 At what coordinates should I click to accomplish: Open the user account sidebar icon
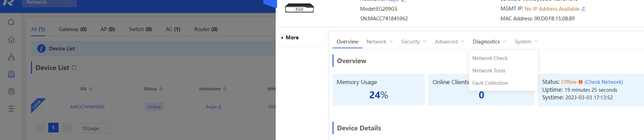(x=11, y=91)
